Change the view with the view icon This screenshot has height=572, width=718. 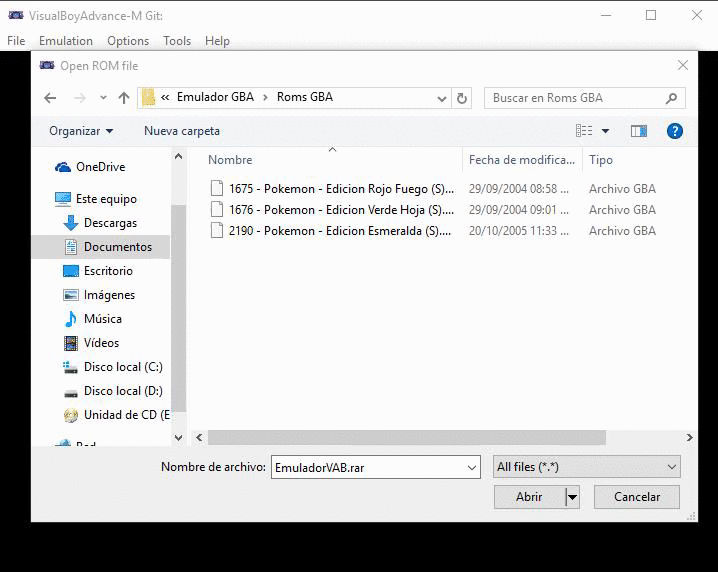click(x=584, y=131)
